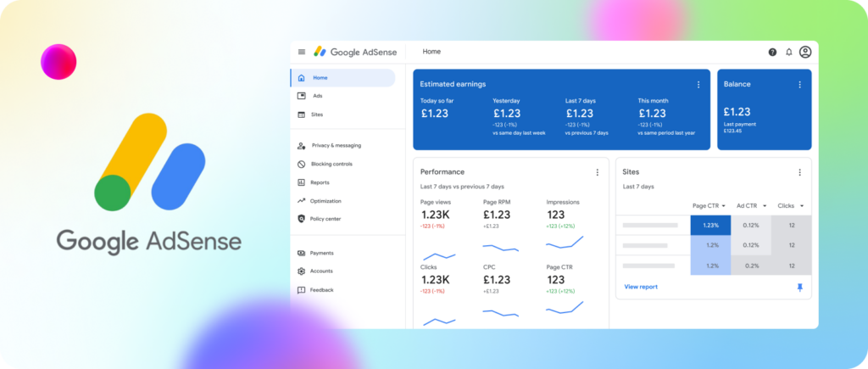This screenshot has height=369, width=868.
Task: Click the Clicks 1.23K metric value
Action: (x=435, y=280)
